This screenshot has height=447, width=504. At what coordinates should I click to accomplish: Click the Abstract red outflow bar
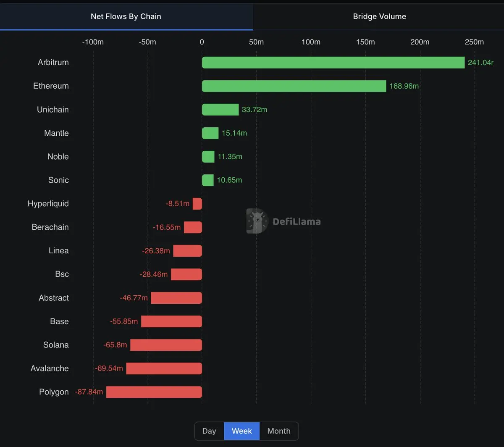176,298
